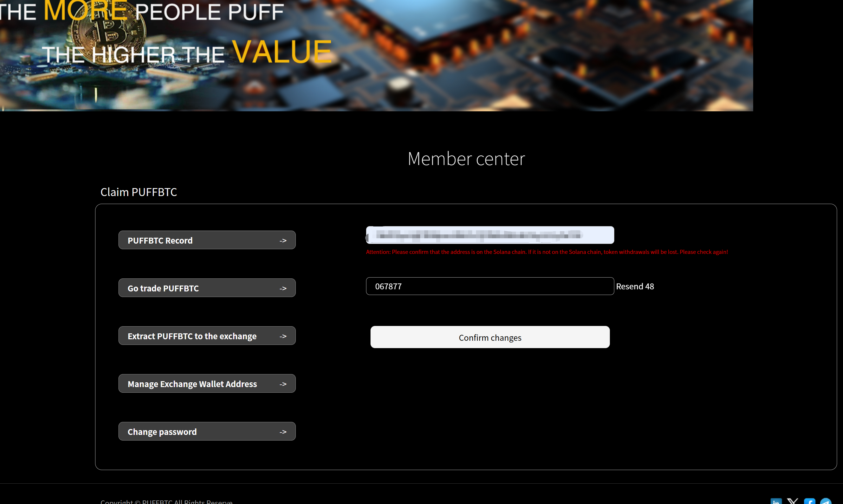Screen dimensions: 843x504
Task: Click the Resend code countdown text
Action: [x=634, y=286]
